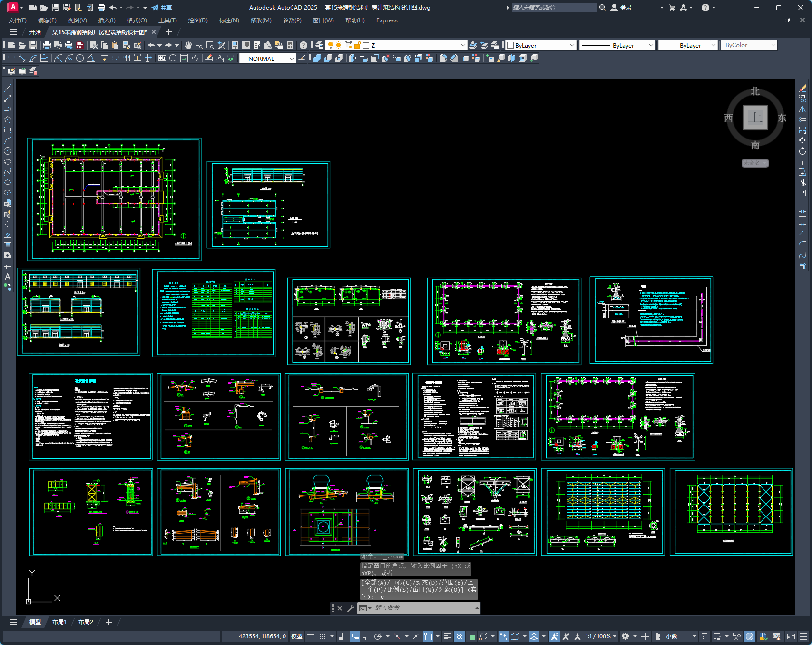Expand the layer Z dropdown
The height and width of the screenshot is (645, 812).
(x=463, y=45)
